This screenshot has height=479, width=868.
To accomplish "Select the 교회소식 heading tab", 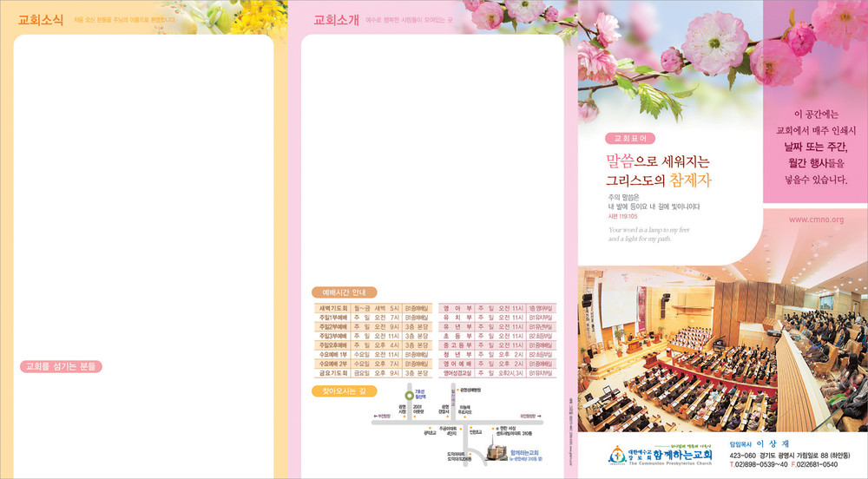I will (41, 19).
